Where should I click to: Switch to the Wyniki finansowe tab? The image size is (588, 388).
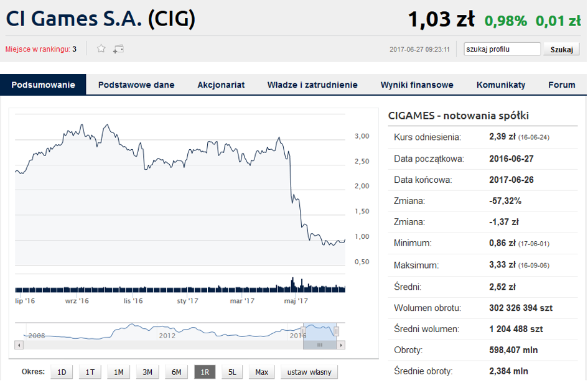point(417,85)
